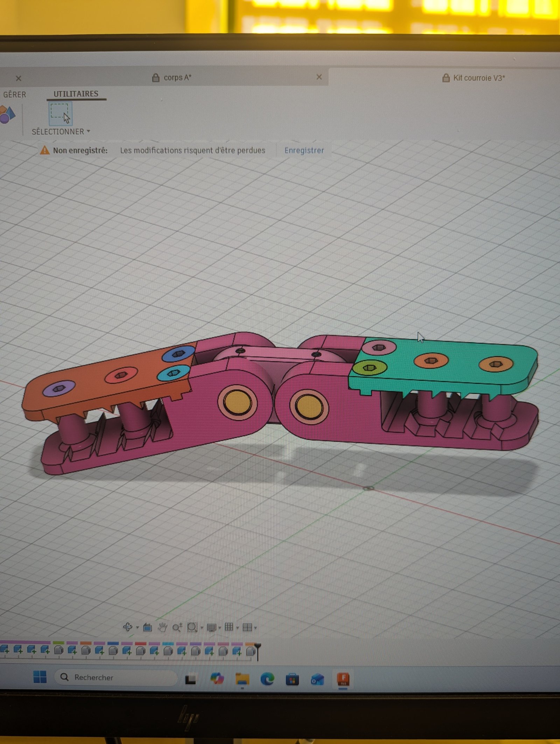Click the Fusion taskbar icon
The width and height of the screenshot is (560, 744).
tap(343, 679)
